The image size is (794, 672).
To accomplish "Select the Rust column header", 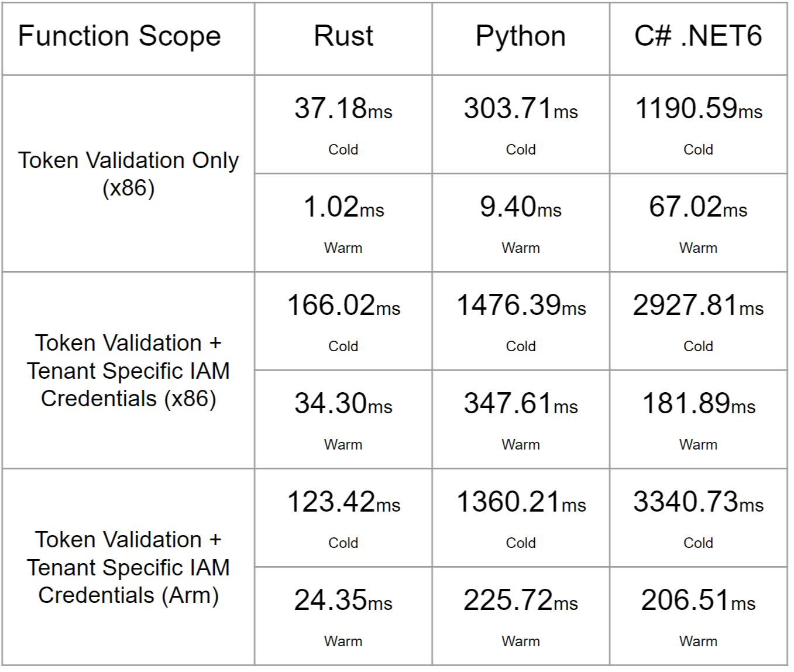I will click(x=343, y=36).
